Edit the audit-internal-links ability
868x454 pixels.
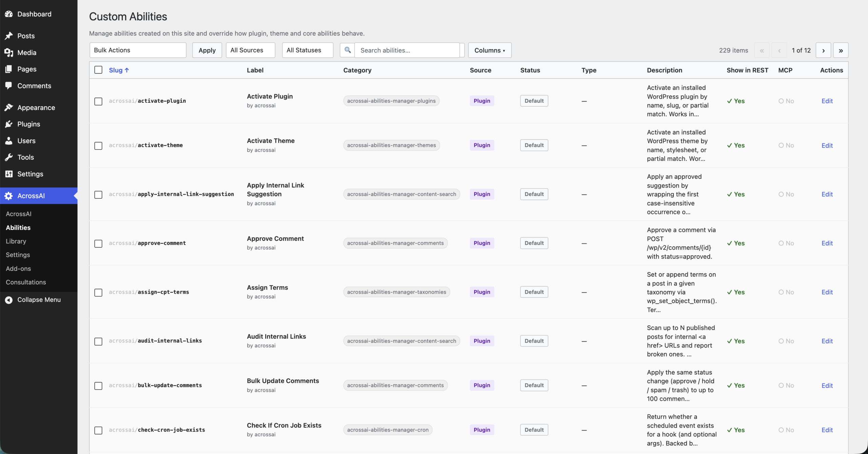tap(827, 341)
